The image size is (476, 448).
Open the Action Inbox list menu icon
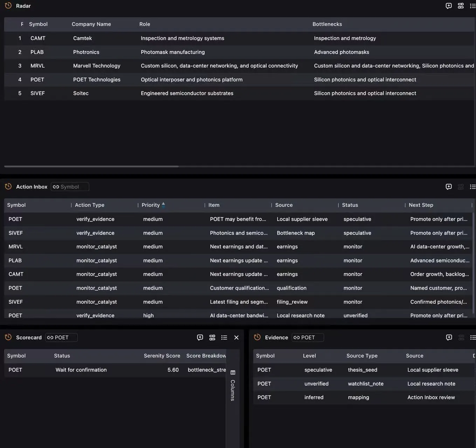pyautogui.click(x=472, y=187)
